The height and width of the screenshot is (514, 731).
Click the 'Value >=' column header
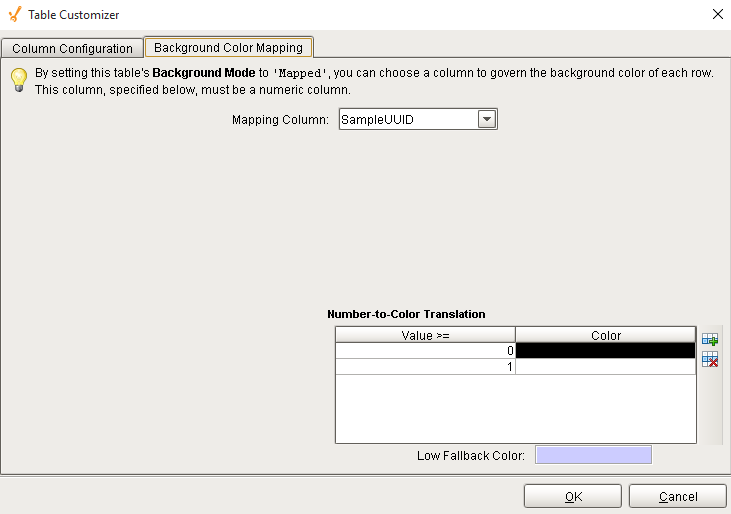425,335
